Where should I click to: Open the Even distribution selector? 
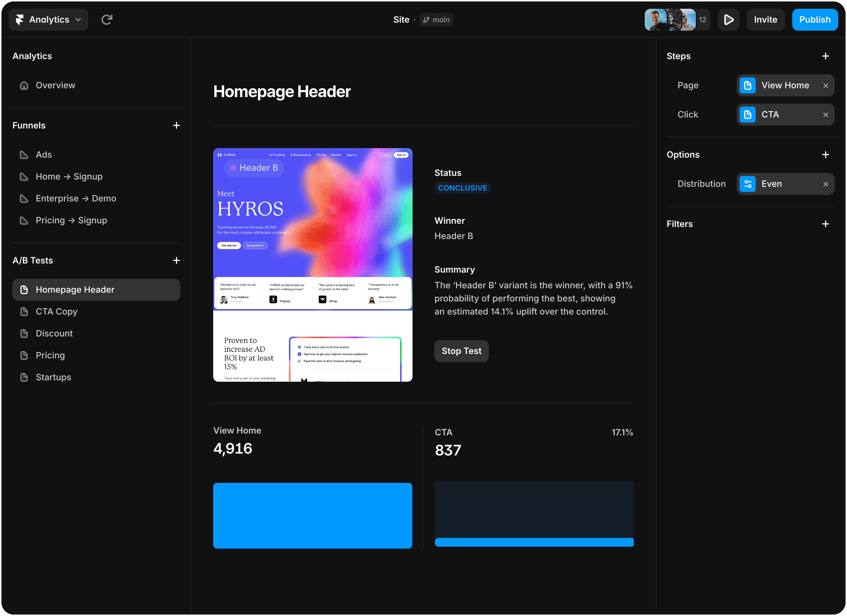click(785, 184)
